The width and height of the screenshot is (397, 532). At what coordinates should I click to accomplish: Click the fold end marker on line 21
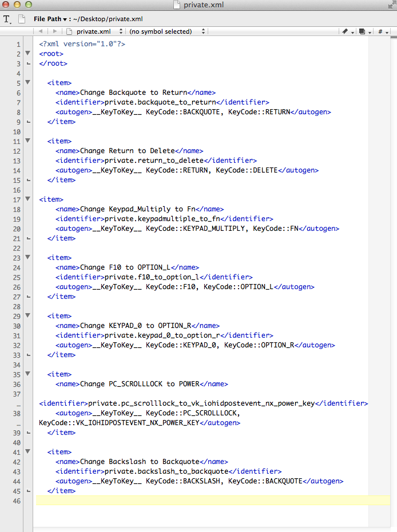point(29,238)
